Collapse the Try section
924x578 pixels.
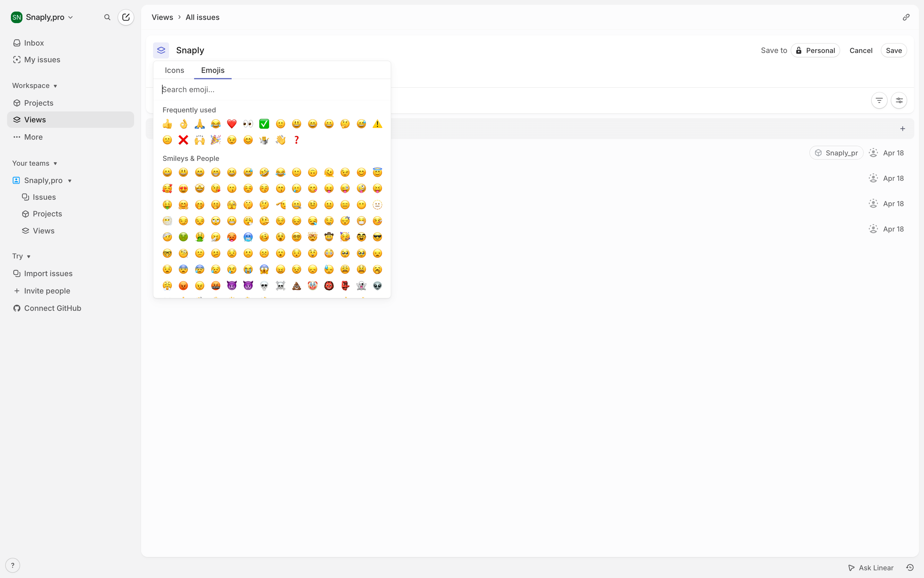tap(21, 256)
